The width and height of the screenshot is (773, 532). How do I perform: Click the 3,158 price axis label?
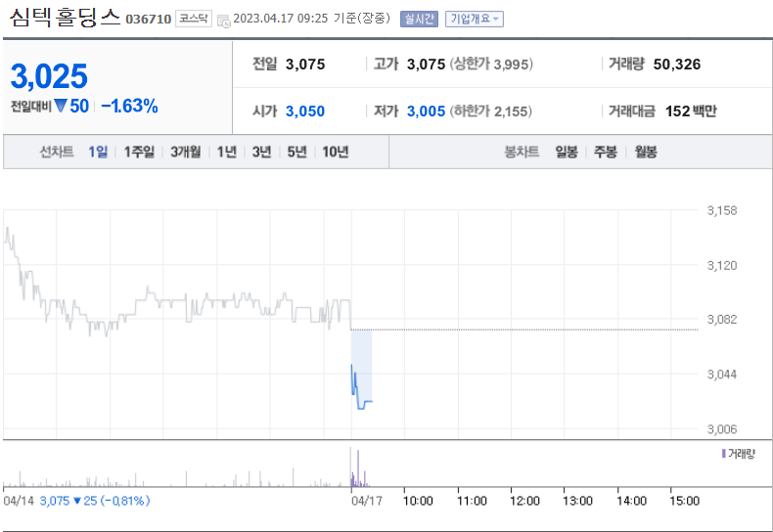tap(722, 211)
